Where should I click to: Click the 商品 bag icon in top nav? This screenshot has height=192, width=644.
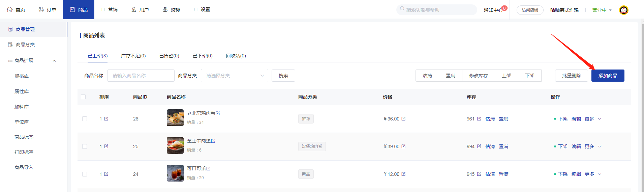[x=72, y=9]
